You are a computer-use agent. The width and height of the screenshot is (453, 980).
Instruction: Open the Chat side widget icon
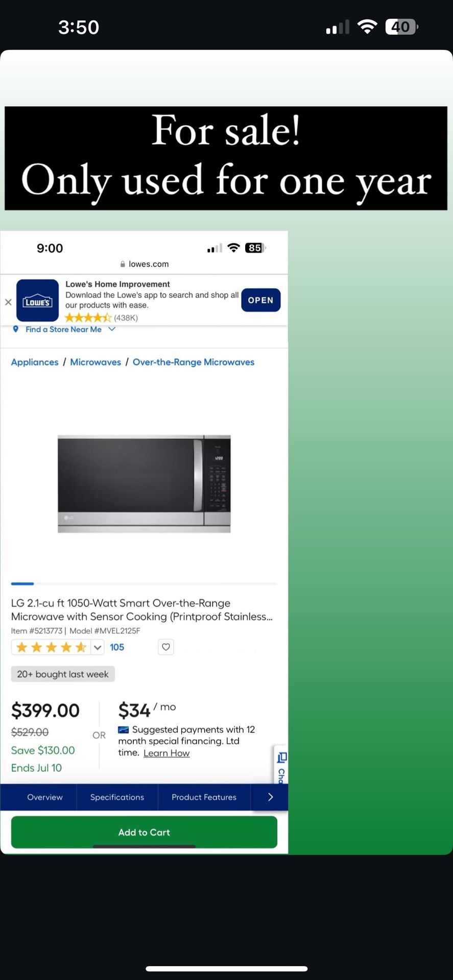click(281, 765)
